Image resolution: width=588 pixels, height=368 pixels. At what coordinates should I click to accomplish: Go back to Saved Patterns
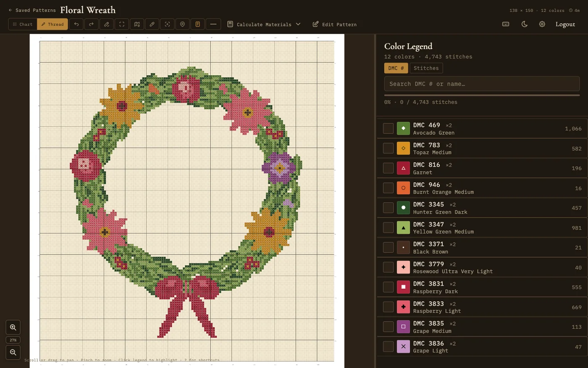[32, 10]
